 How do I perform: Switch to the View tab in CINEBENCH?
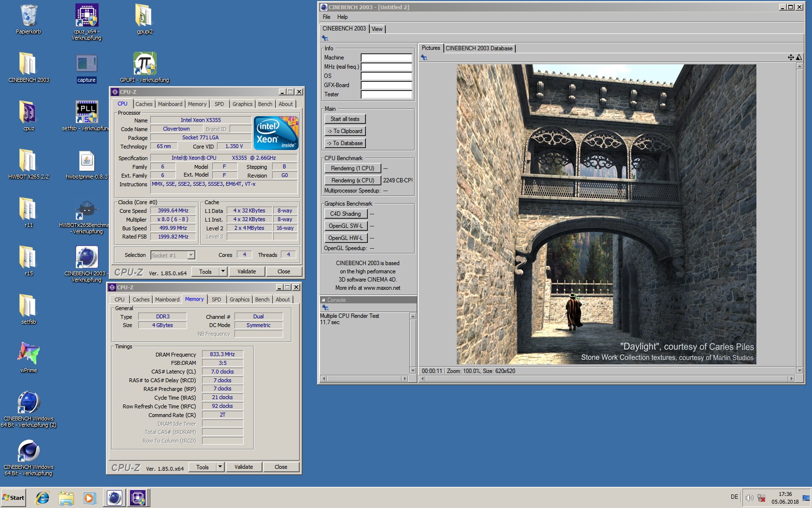[x=377, y=29]
